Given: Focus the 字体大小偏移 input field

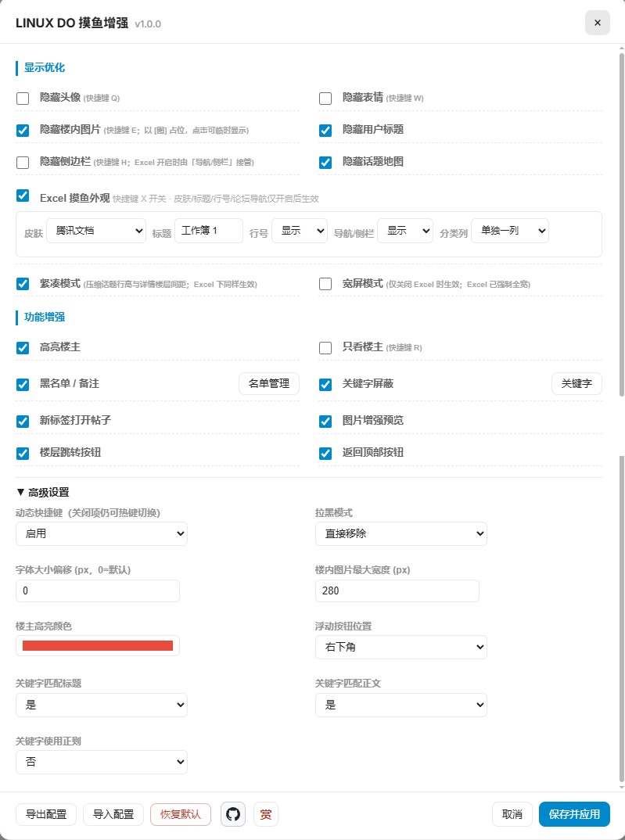Looking at the screenshot, I should click(x=98, y=591).
